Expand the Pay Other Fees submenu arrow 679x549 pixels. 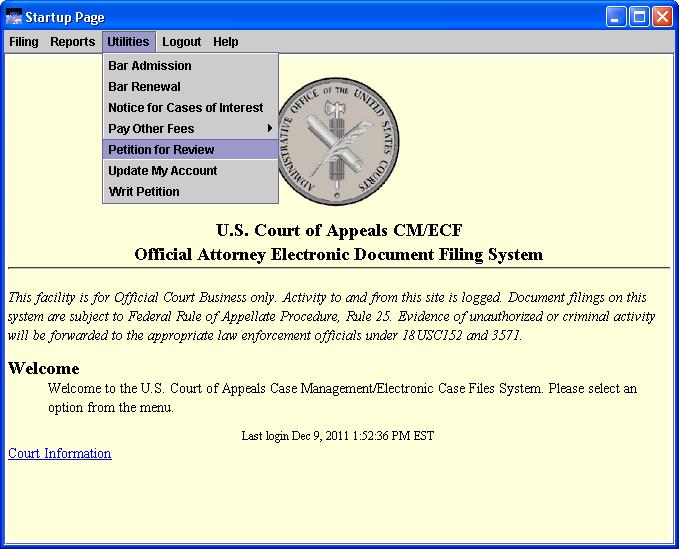coord(270,129)
